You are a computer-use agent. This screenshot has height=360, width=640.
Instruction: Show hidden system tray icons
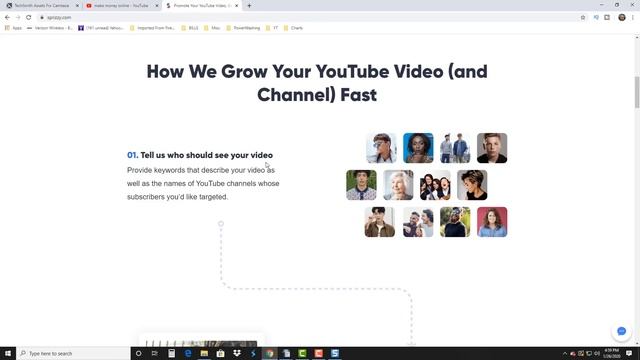coord(565,353)
